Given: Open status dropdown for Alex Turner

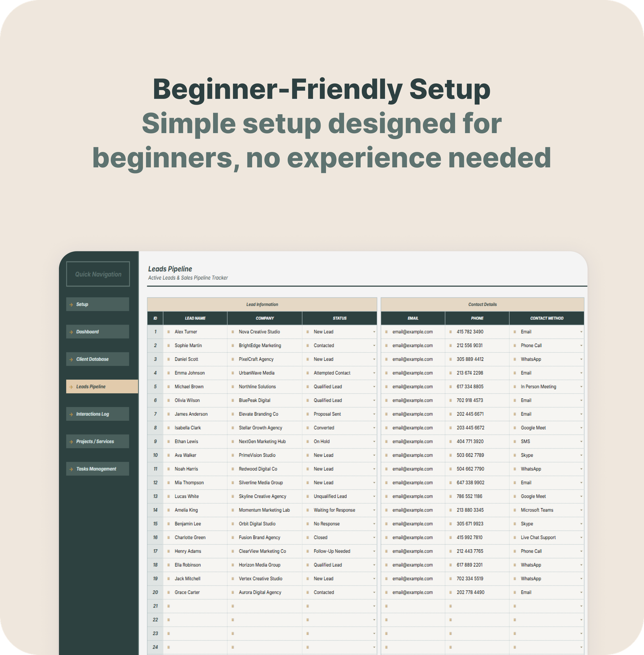Looking at the screenshot, I should point(374,332).
